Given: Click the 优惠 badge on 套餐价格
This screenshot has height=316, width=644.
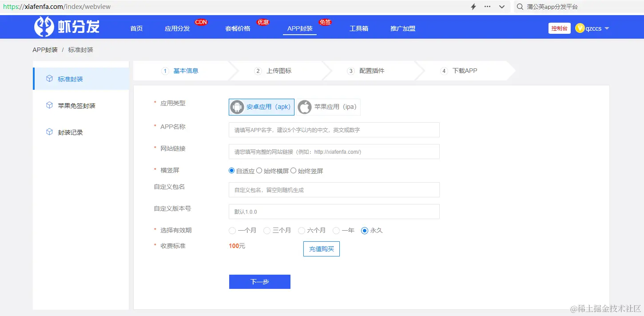Looking at the screenshot, I should click(x=263, y=22).
